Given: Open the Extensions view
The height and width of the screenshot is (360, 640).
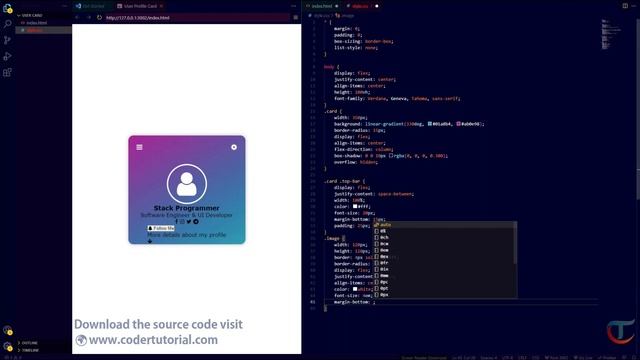Looking at the screenshot, I should click(x=7, y=73).
